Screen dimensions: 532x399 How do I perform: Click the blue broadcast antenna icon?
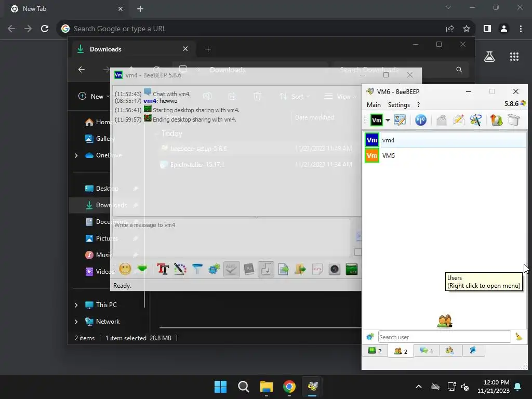point(421,120)
